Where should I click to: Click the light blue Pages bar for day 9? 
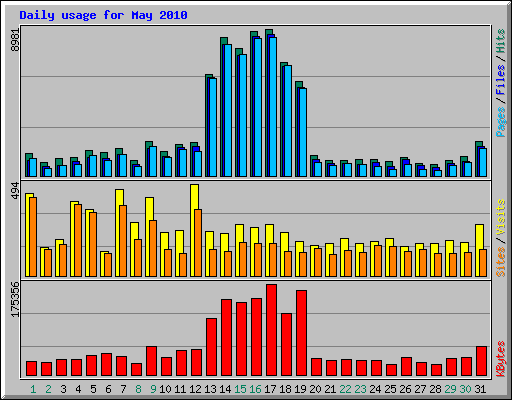pyautogui.click(x=153, y=161)
